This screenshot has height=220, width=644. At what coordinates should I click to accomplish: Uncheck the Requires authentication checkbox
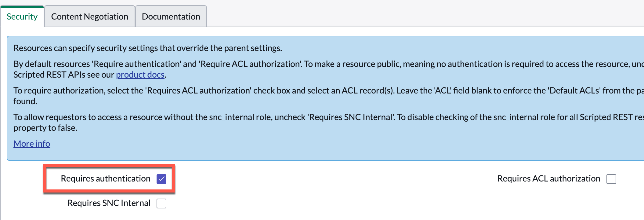tap(161, 179)
